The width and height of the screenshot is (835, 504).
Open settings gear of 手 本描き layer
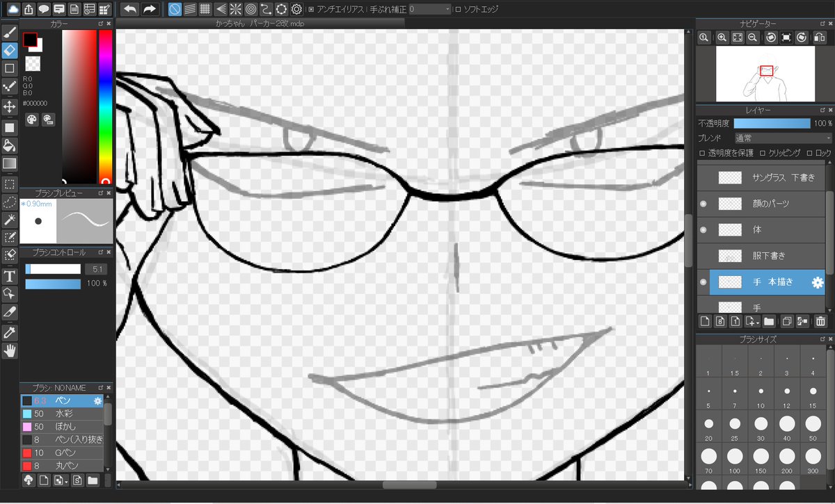click(818, 282)
